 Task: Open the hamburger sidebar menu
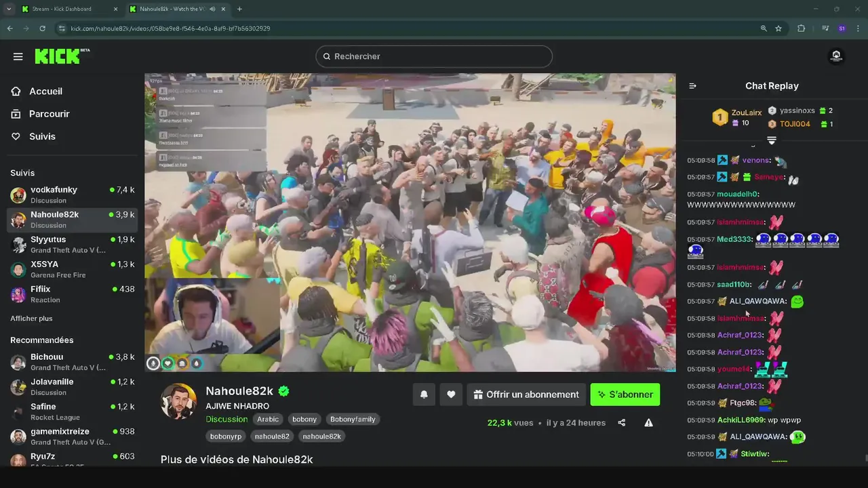coord(18,56)
